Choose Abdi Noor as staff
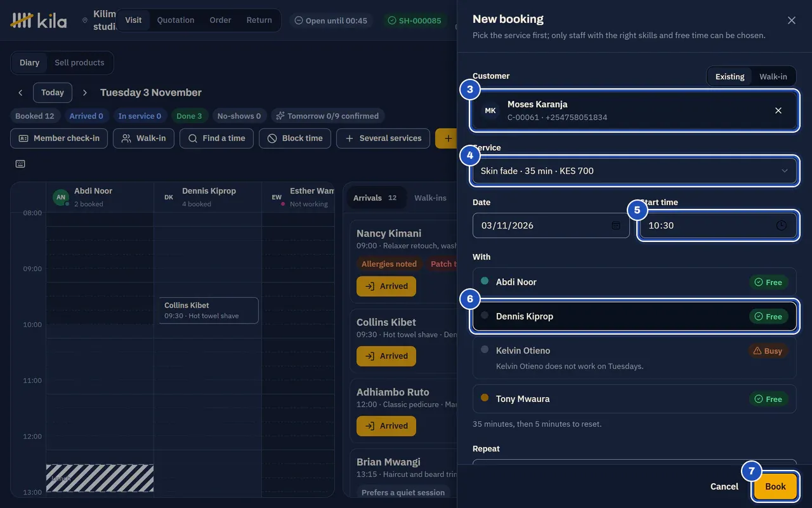Image resolution: width=812 pixels, height=508 pixels. click(x=634, y=282)
